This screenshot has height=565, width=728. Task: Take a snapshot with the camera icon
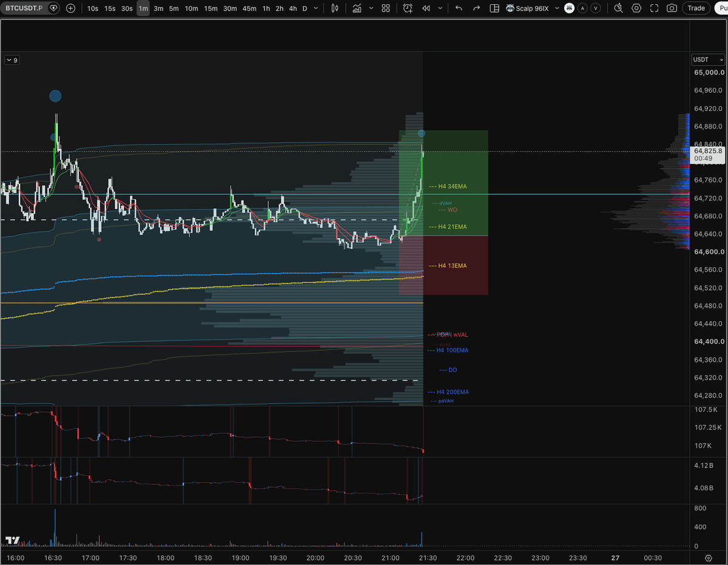(672, 8)
